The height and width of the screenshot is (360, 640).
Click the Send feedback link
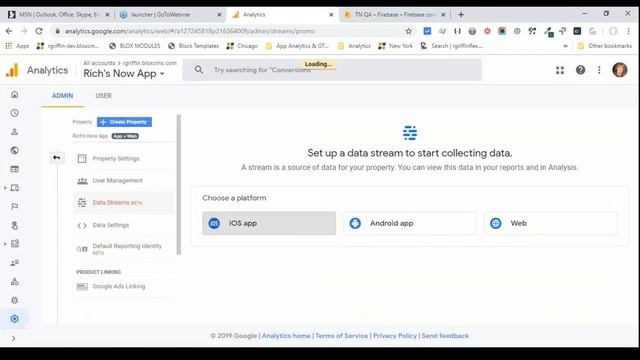(445, 336)
